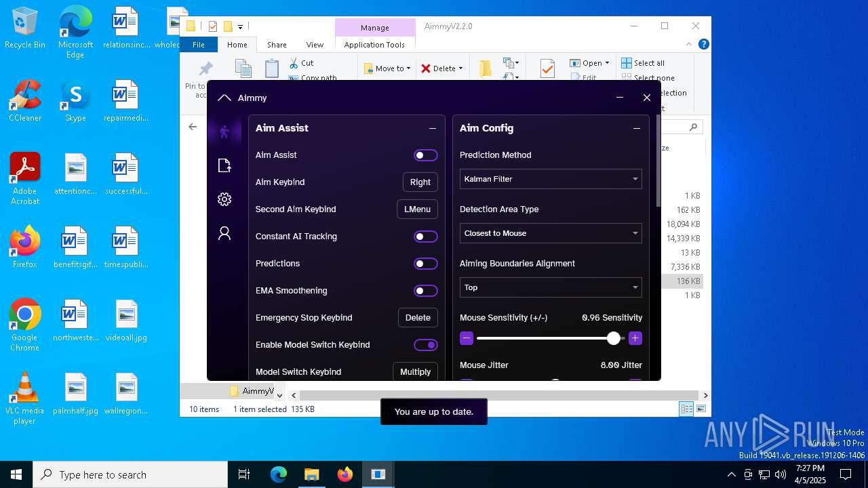Click the Delete icon in Explorer ribbon
868x488 pixels.
pyautogui.click(x=426, y=68)
